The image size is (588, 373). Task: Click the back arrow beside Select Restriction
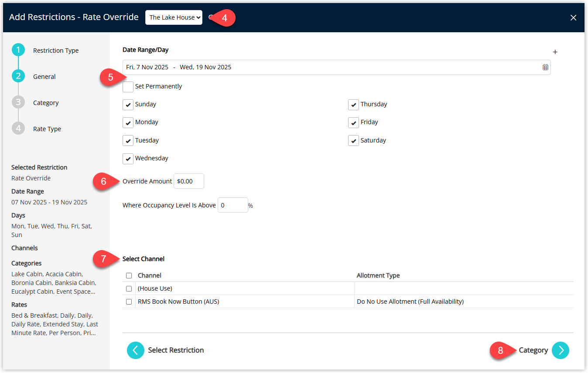pyautogui.click(x=136, y=350)
